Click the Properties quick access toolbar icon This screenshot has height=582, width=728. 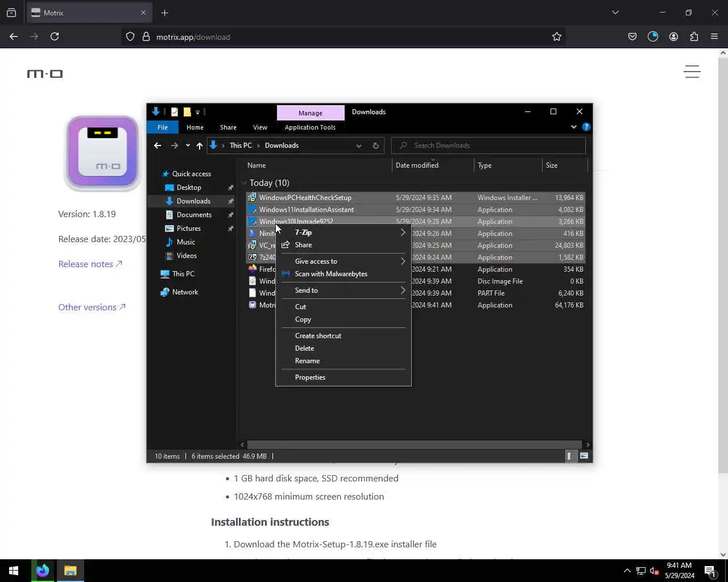(x=175, y=112)
